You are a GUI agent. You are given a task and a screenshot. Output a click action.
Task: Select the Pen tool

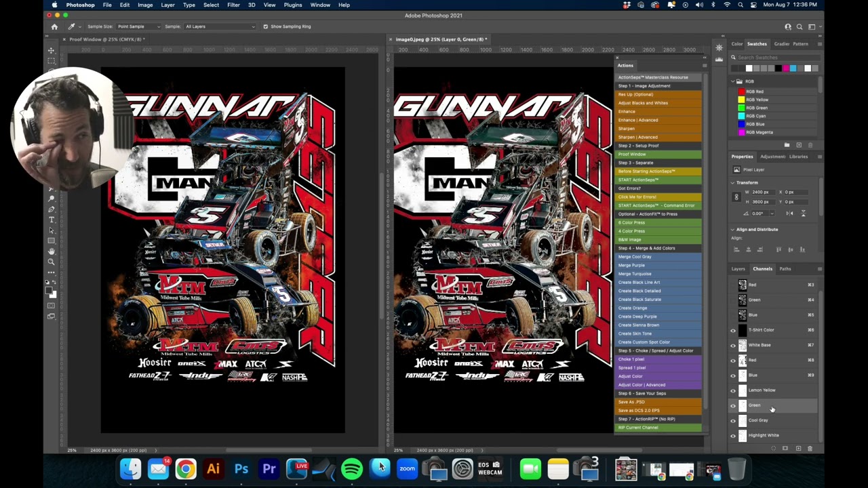[52, 209]
